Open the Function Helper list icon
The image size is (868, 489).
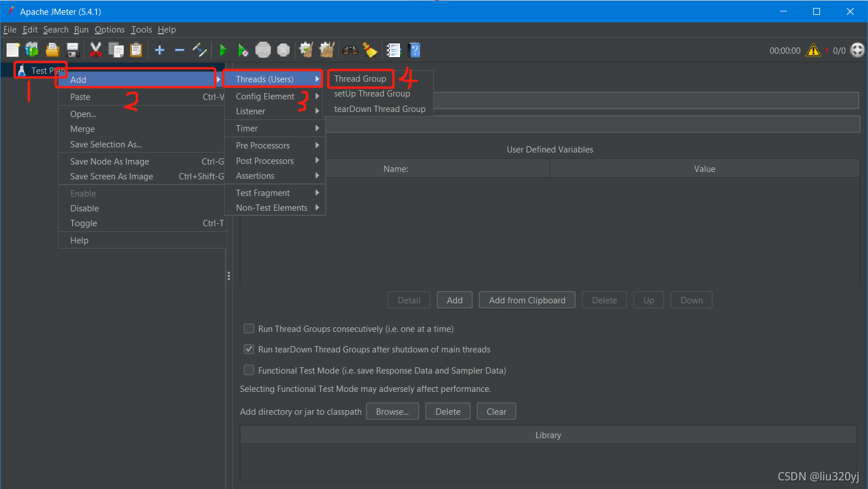tap(394, 50)
